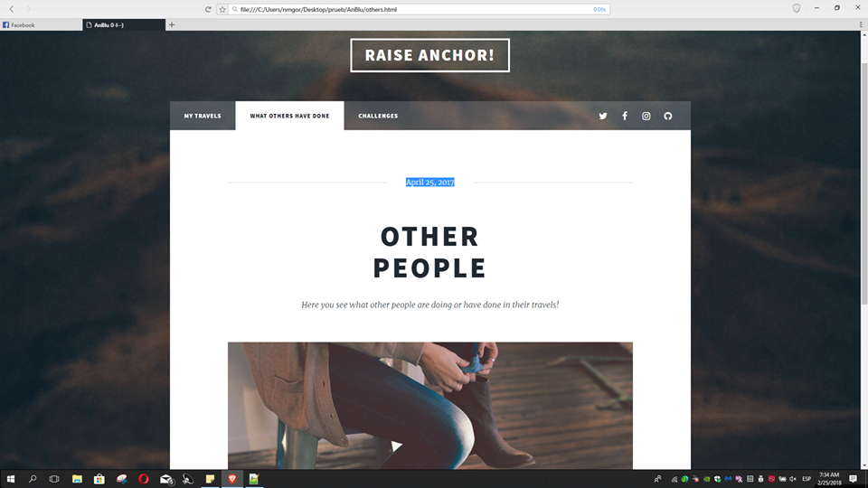Go to the My Travels page
Viewport: 868px width, 488px height.
tap(203, 116)
